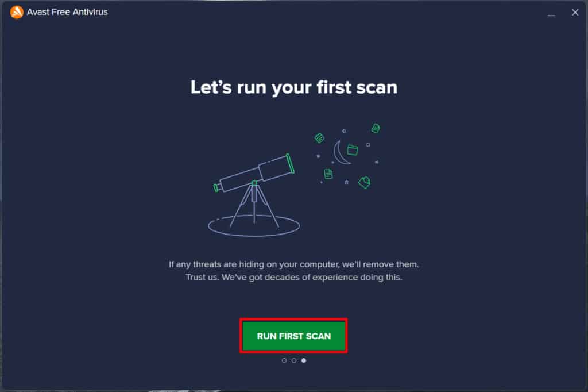Close the Avast Free Antivirus window
Image resolution: width=588 pixels, height=392 pixels.
pos(575,13)
